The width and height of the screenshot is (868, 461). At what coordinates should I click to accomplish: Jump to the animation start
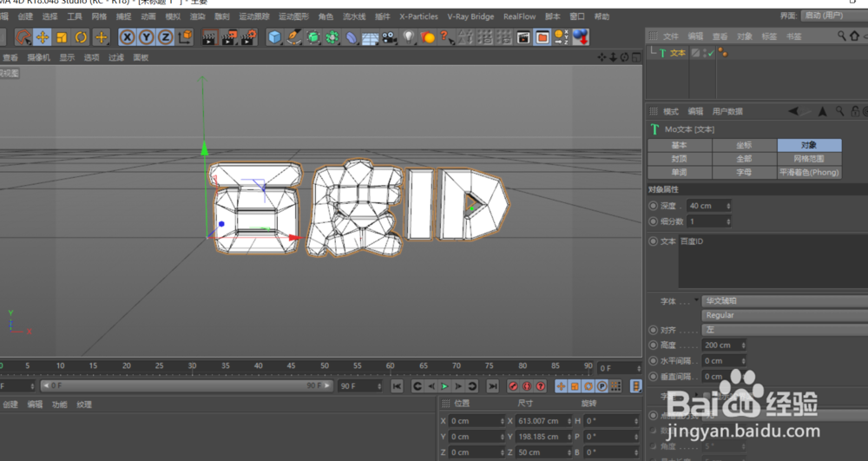click(x=397, y=386)
